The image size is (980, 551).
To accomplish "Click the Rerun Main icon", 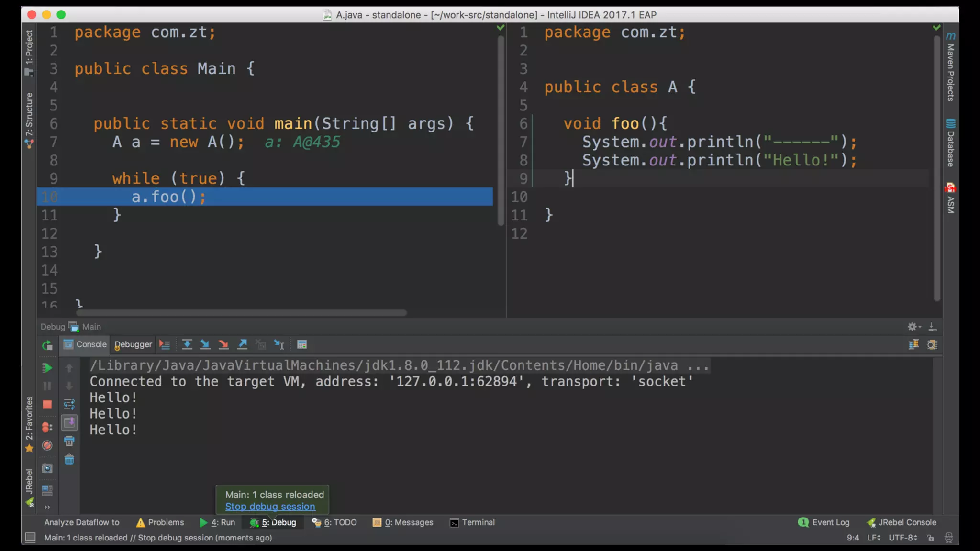I will [47, 345].
